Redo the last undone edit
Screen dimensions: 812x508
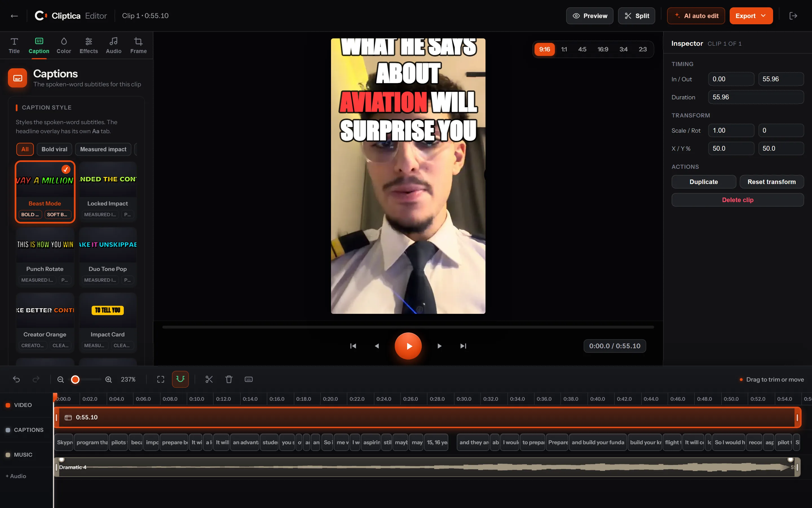[x=36, y=379]
